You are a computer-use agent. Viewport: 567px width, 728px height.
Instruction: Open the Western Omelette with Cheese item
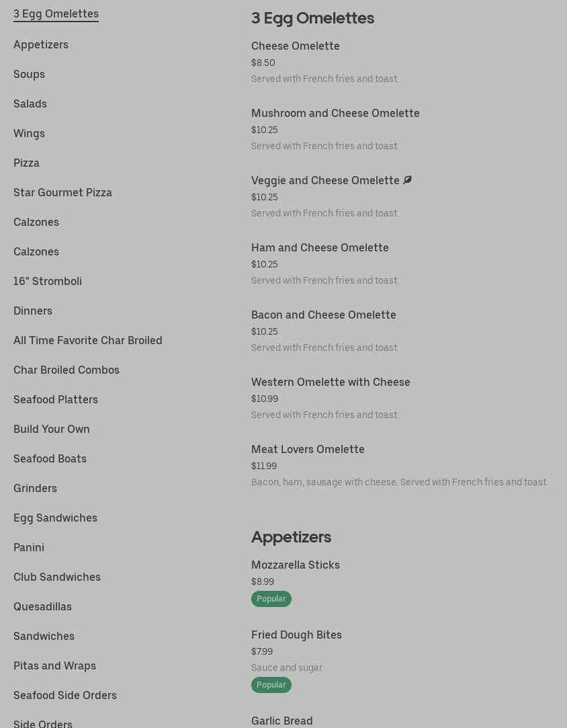pyautogui.click(x=331, y=382)
